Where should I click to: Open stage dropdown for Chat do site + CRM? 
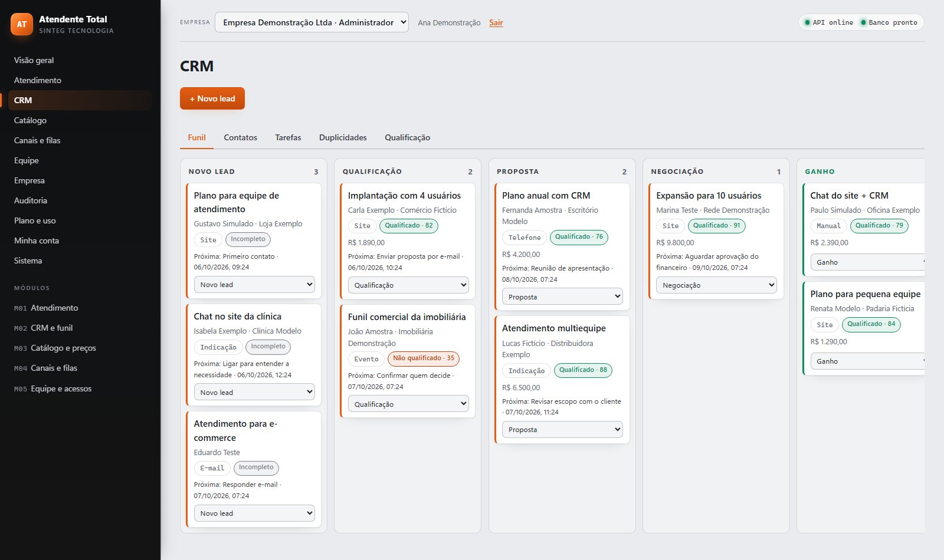(x=867, y=262)
